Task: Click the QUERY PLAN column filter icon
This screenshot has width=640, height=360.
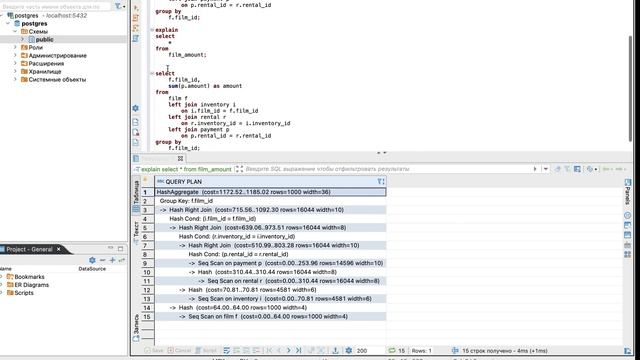Action: (380, 182)
